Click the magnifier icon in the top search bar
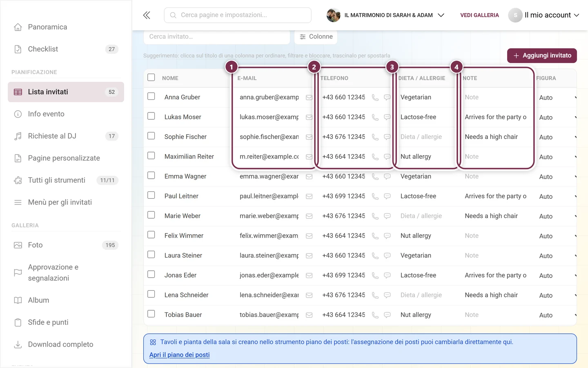This screenshot has height=368, width=588. 173,15
